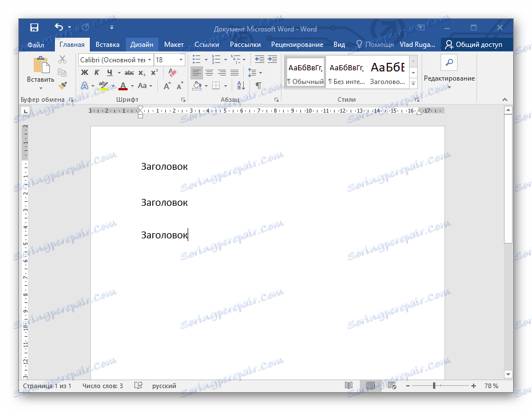Apply the Обычный style
This screenshot has width=532, height=411.
tap(305, 72)
